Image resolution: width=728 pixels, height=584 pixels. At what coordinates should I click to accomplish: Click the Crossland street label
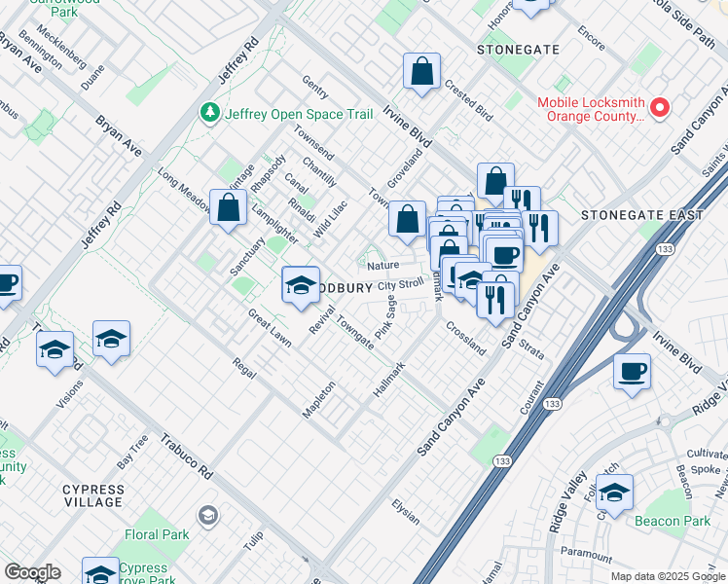[x=466, y=339]
